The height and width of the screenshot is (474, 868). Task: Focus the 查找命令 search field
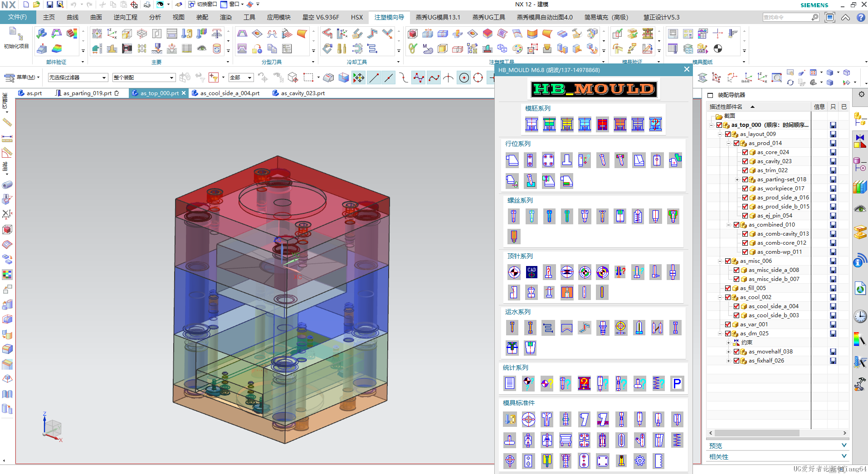787,17
